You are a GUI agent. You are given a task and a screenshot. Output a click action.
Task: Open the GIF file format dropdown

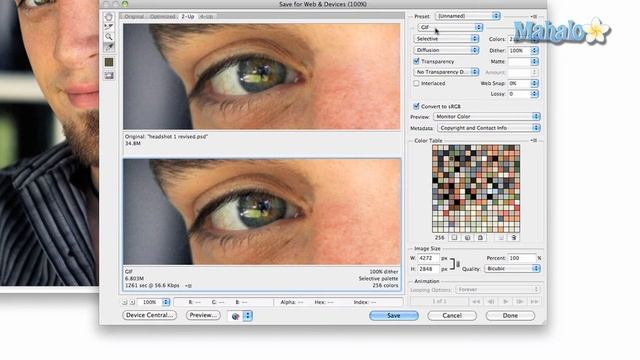pyautogui.click(x=450, y=27)
